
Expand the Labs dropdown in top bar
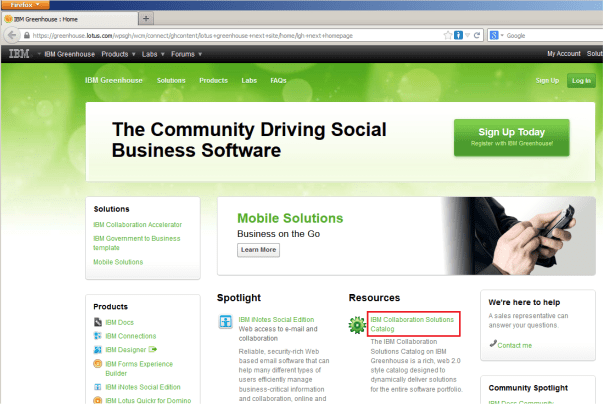[x=153, y=53]
